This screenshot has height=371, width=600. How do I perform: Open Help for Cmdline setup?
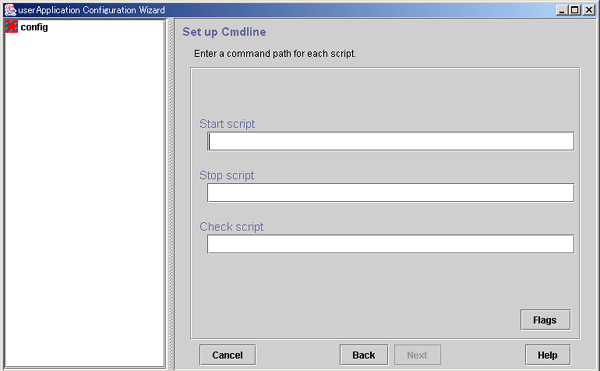[548, 355]
